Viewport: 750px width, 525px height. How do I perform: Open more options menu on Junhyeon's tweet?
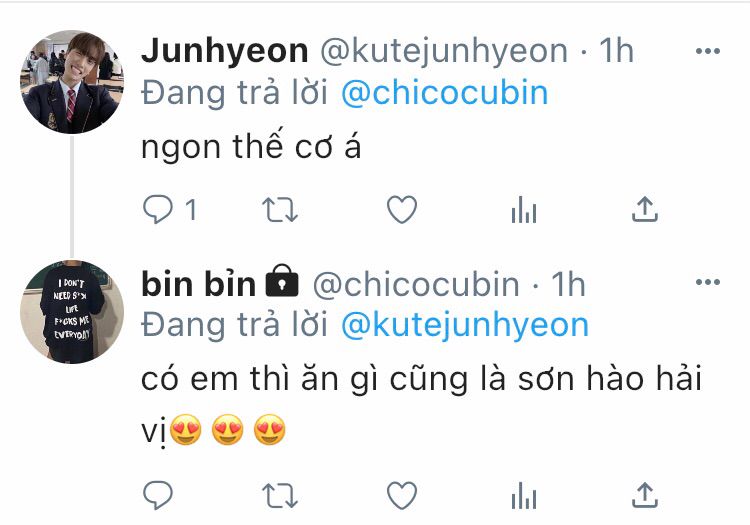(708, 51)
